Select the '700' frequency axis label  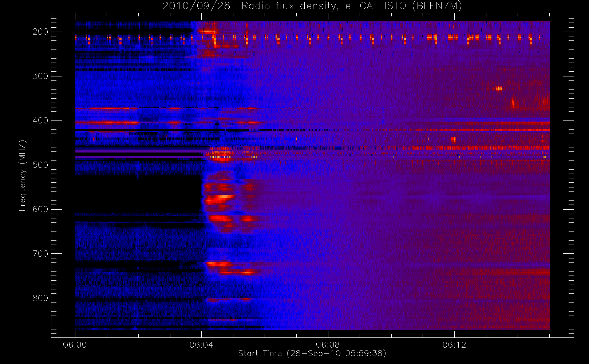coord(40,254)
